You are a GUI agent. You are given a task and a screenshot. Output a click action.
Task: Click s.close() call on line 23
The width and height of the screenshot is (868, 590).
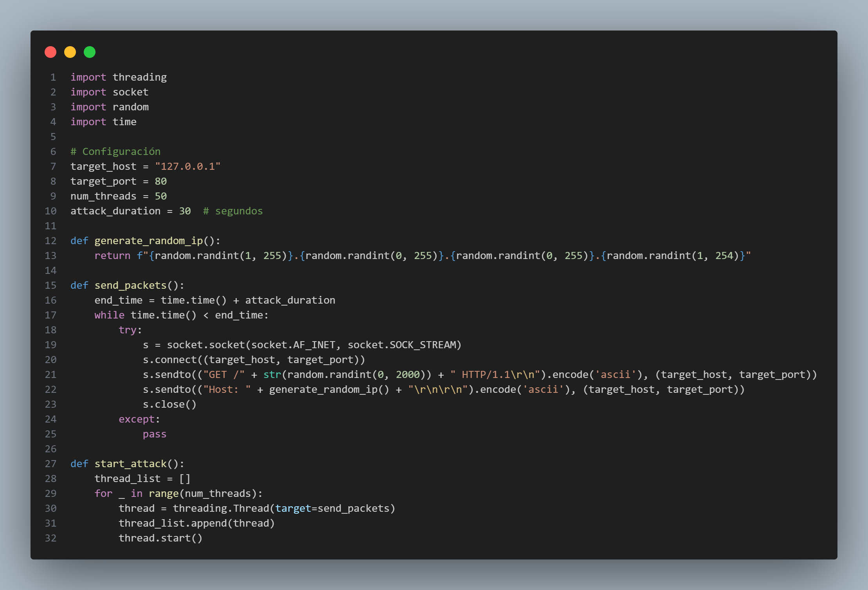169,404
